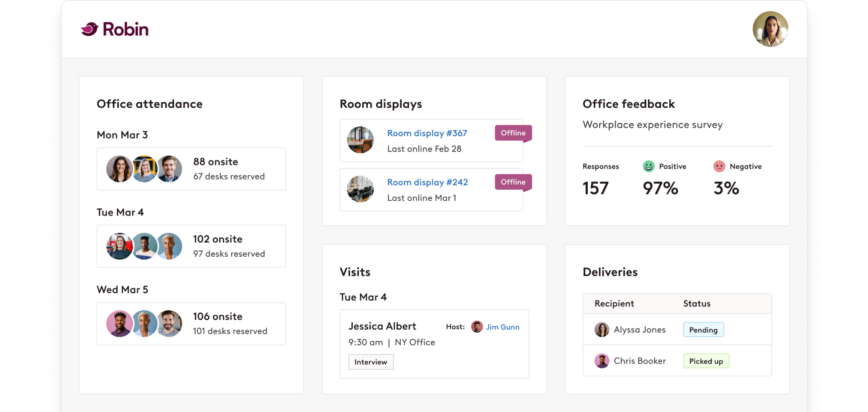Click Chris Booker's avatar in Deliveries
The height and width of the screenshot is (412, 868).
[x=601, y=361]
